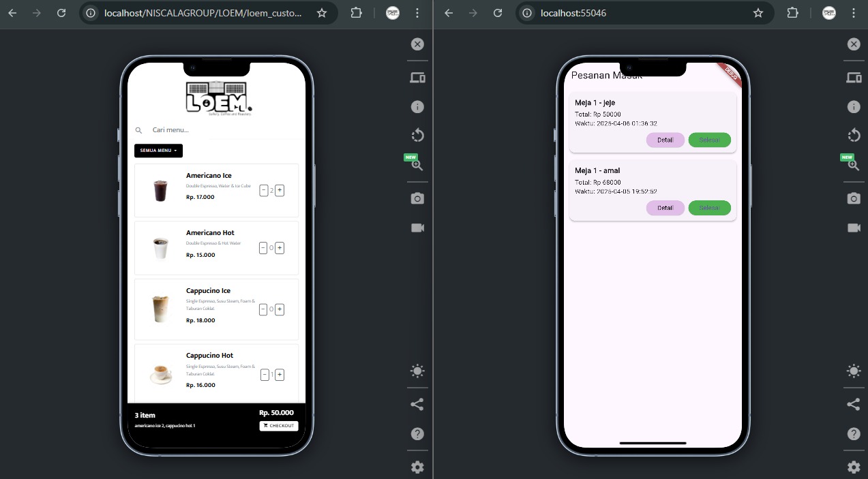Mark Meja 1 - amal order as Selesai
The height and width of the screenshot is (479, 868).
pyautogui.click(x=709, y=208)
